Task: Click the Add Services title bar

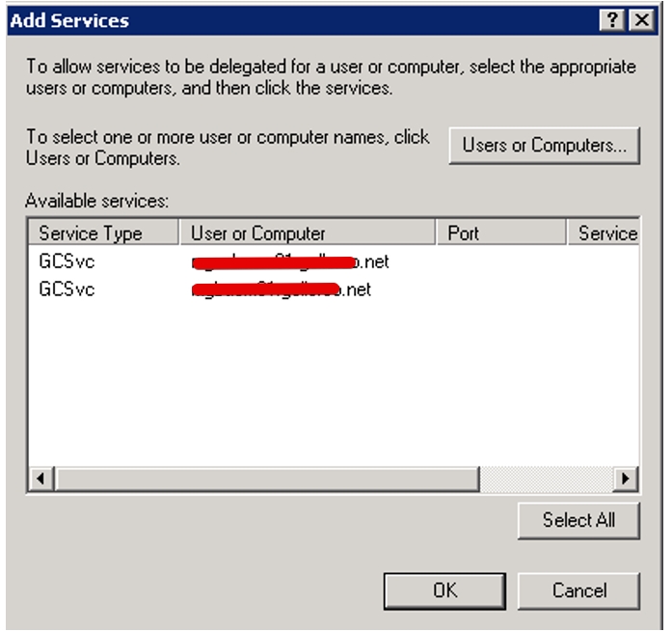Action: coord(289,20)
